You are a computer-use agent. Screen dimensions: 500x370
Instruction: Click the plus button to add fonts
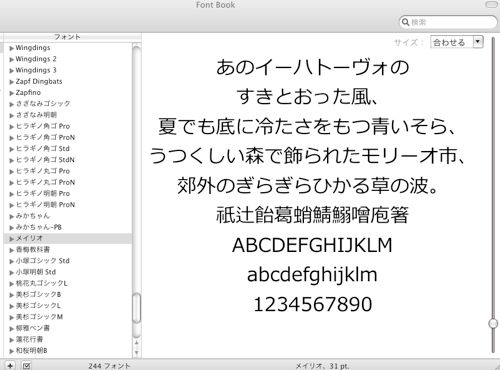pos(10,366)
